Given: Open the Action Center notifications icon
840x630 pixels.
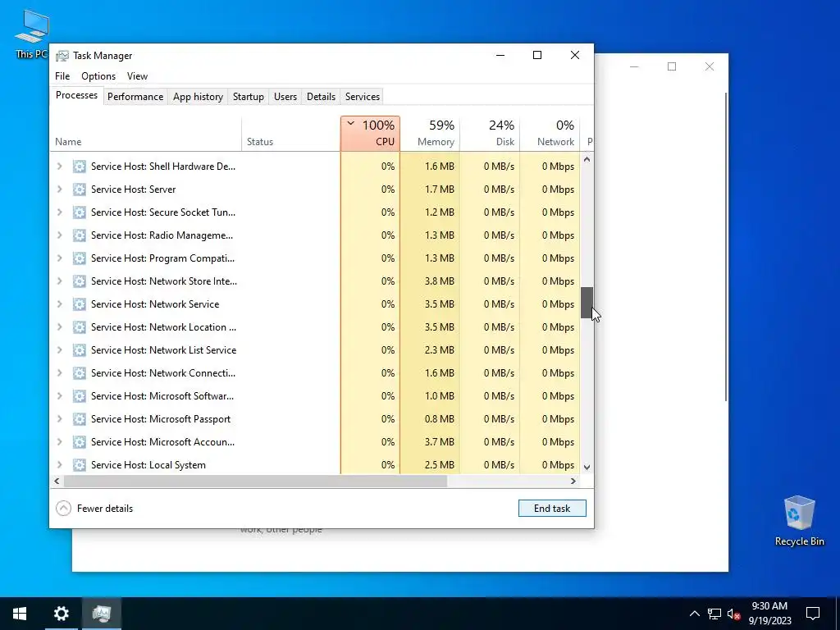Looking at the screenshot, I should pos(813,614).
